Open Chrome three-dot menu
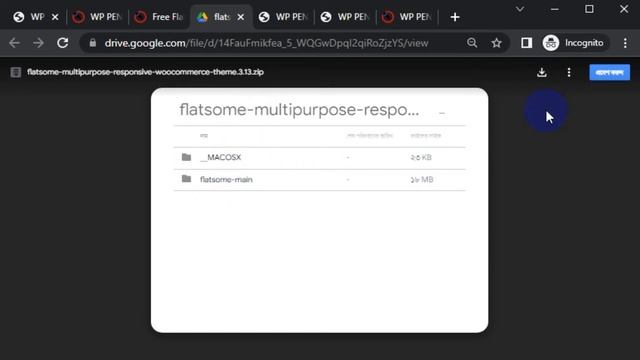Image resolution: width=640 pixels, height=360 pixels. tap(625, 43)
